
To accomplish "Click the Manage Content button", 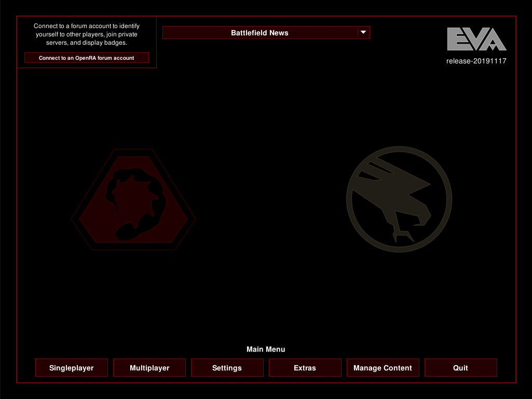I will click(x=383, y=368).
